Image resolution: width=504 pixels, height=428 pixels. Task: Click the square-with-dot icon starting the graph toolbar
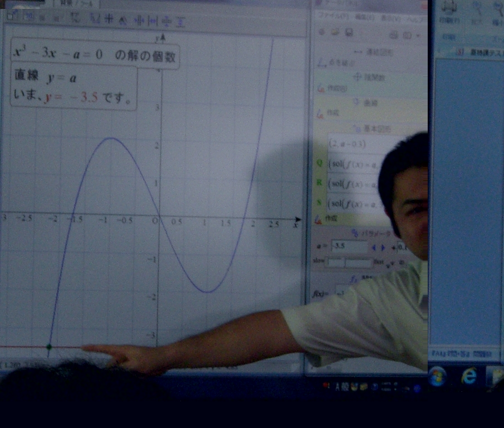point(12,16)
